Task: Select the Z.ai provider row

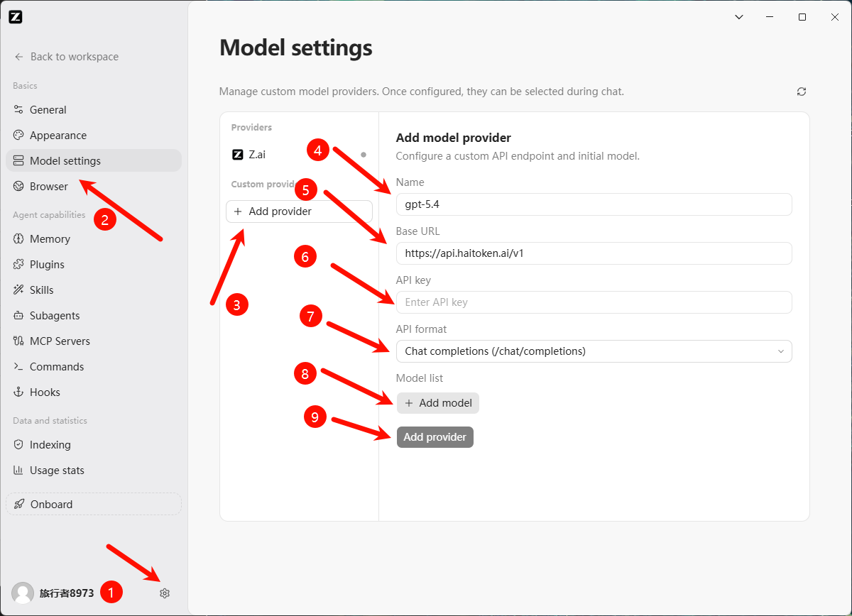Action: click(x=299, y=154)
